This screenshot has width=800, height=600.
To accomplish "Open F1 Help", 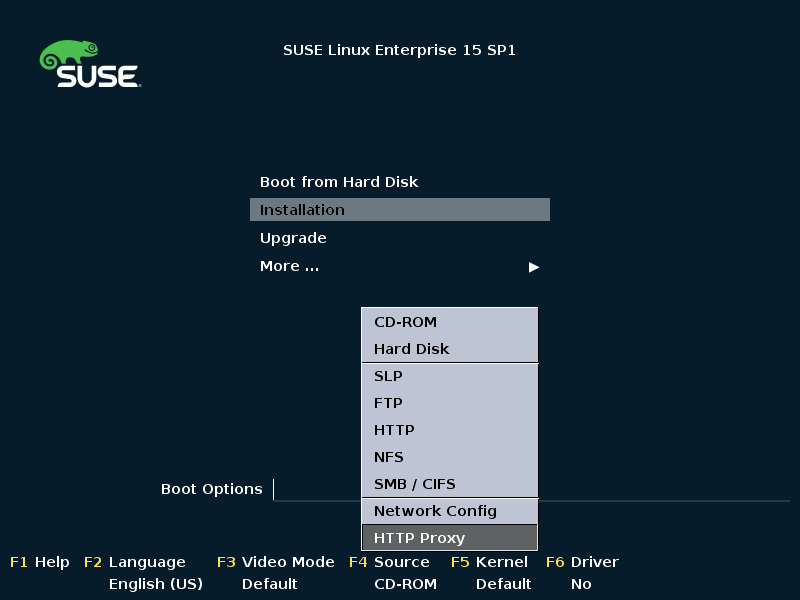I will (40, 562).
